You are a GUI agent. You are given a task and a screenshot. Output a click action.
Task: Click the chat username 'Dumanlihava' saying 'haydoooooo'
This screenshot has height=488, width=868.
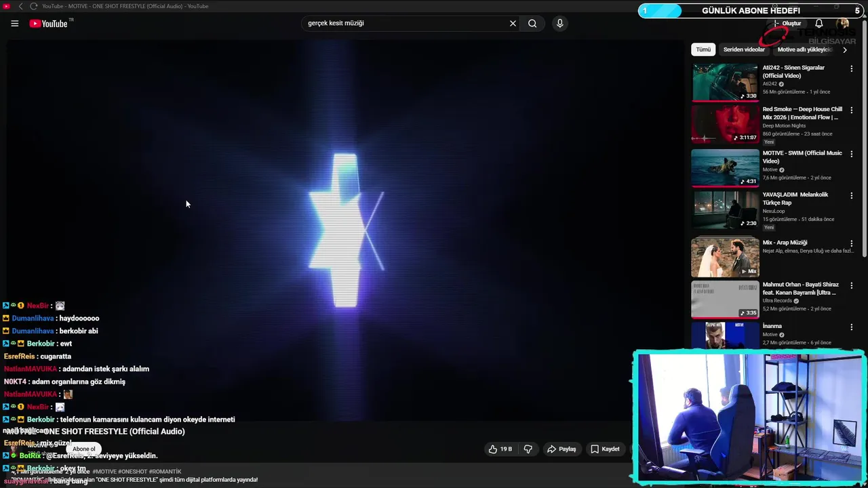[33, 318]
